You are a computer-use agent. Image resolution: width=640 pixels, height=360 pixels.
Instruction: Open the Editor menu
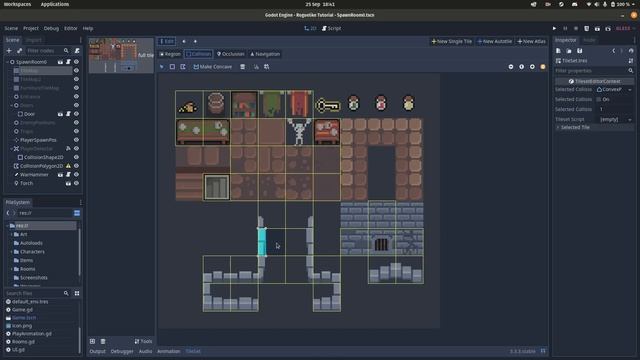tap(71, 29)
